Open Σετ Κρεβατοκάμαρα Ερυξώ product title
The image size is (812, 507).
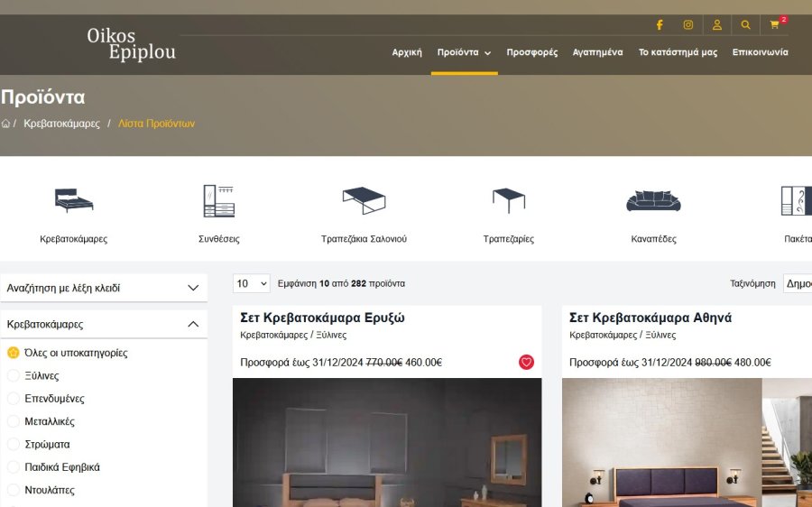[322, 318]
